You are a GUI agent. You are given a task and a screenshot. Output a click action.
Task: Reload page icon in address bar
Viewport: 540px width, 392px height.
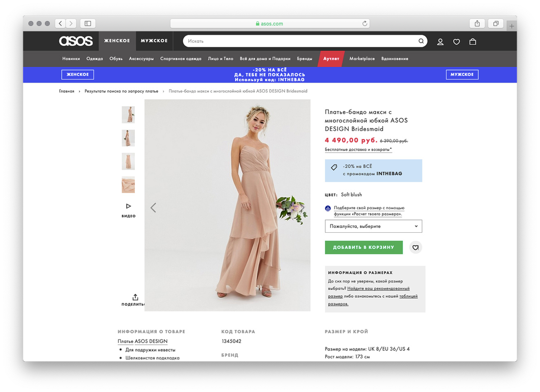pyautogui.click(x=365, y=23)
